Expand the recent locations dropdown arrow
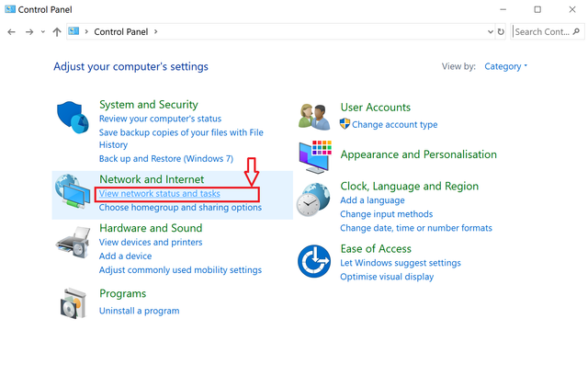Image resolution: width=588 pixels, height=387 pixels. click(x=43, y=31)
